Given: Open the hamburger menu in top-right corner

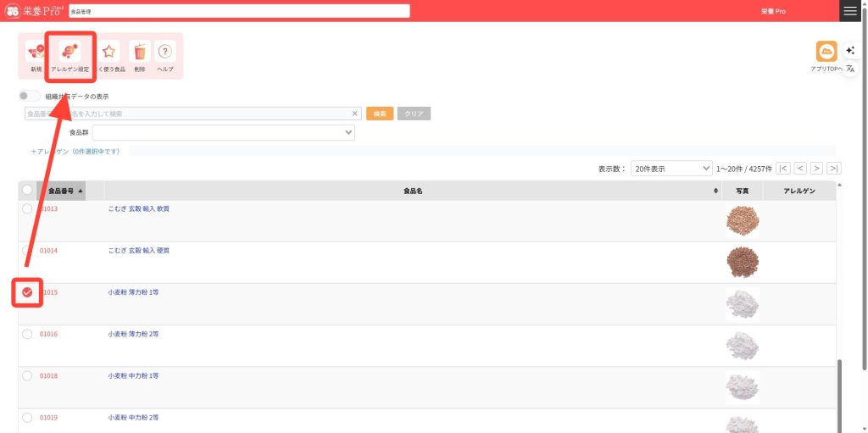Looking at the screenshot, I should coord(849,11).
